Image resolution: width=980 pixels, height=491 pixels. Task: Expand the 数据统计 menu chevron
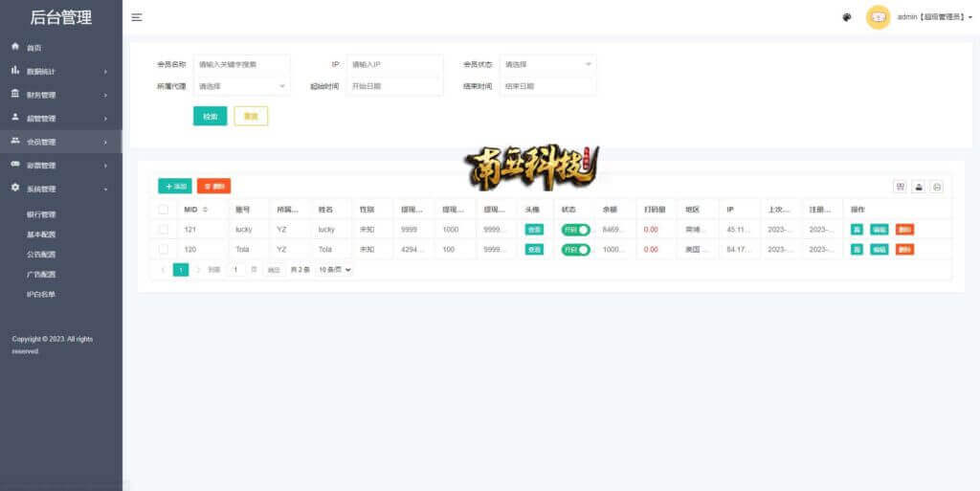pyautogui.click(x=105, y=72)
